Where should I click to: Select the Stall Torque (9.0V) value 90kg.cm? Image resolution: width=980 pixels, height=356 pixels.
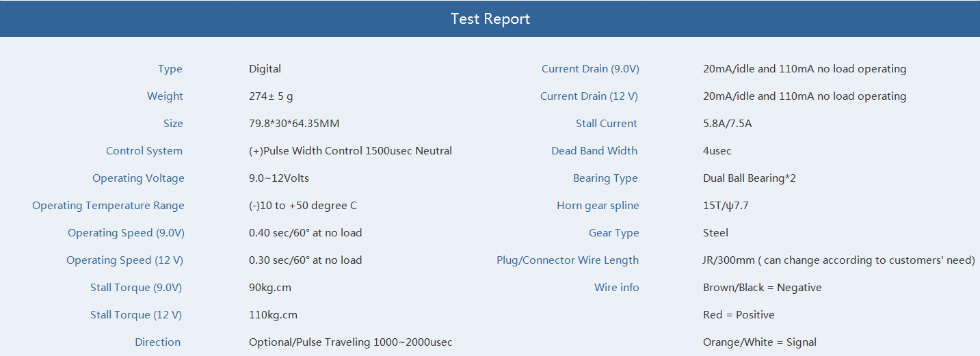coord(270,288)
